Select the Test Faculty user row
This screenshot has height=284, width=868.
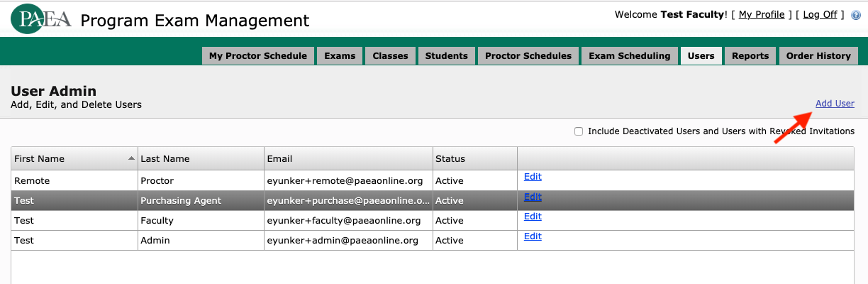coord(213,221)
